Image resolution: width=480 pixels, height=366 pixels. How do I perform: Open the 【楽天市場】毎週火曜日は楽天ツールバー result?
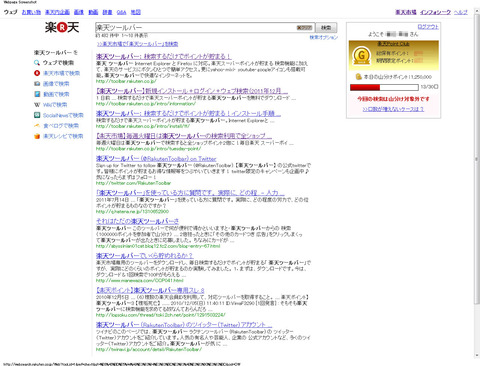pyautogui.click(x=184, y=136)
